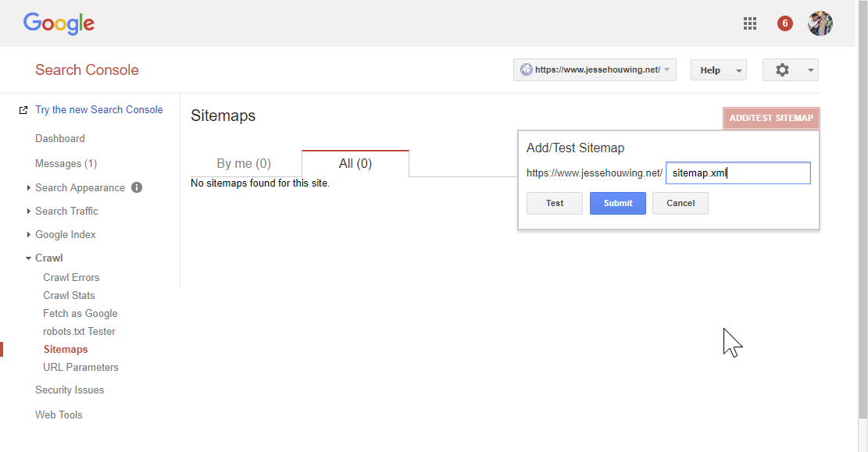Click the settings gear icon

(781, 69)
